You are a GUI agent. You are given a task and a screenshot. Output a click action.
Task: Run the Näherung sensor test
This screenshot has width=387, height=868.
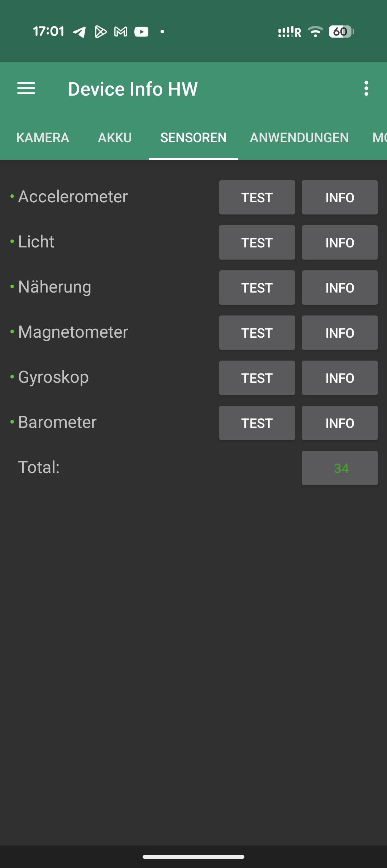click(257, 288)
